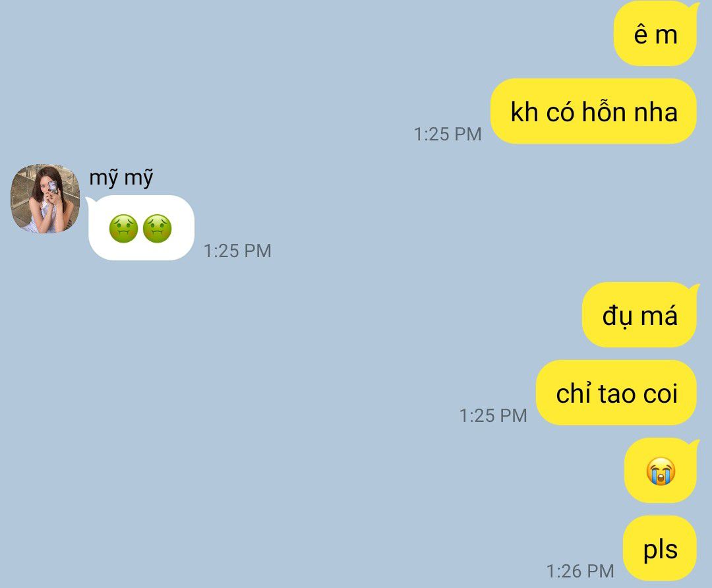Select the "ê m" message bubble
712x588 pixels.
655,34
